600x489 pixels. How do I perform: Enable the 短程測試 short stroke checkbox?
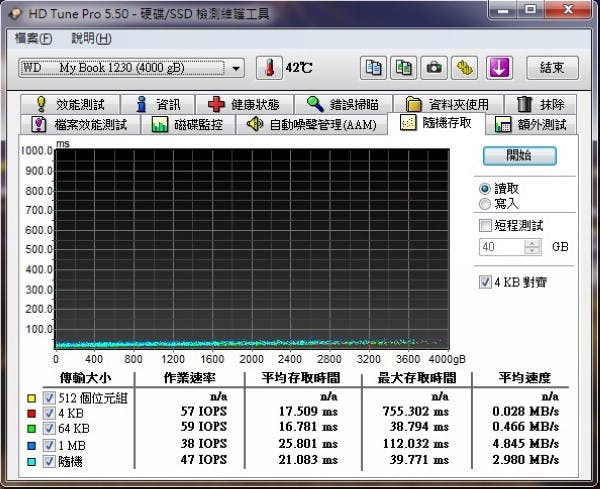click(486, 225)
